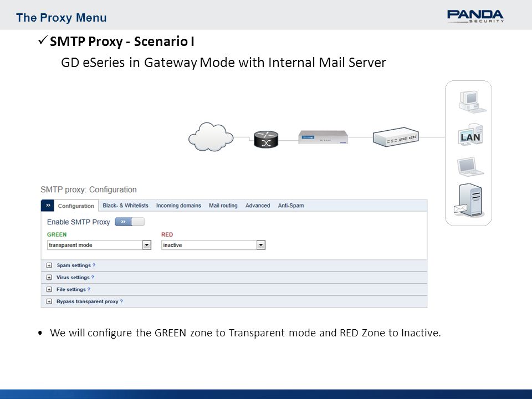
Task: Click the Panda Security logo
Action: coord(475,16)
